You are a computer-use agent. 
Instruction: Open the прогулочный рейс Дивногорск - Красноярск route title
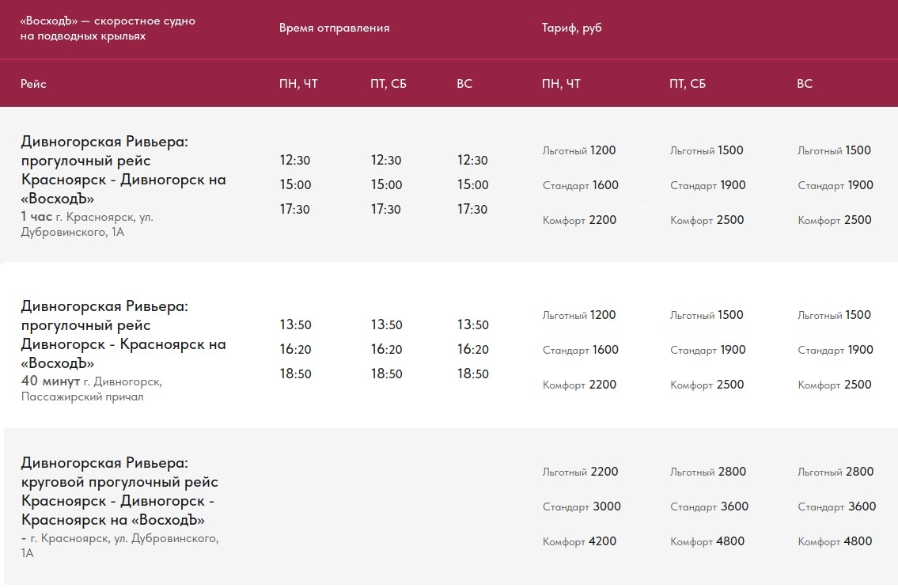pyautogui.click(x=123, y=334)
